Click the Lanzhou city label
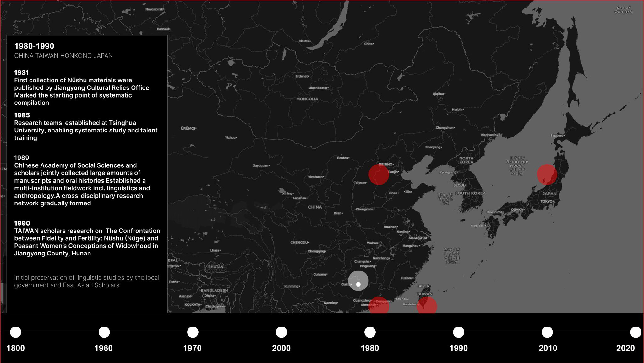This screenshot has height=363, width=644. (300, 198)
